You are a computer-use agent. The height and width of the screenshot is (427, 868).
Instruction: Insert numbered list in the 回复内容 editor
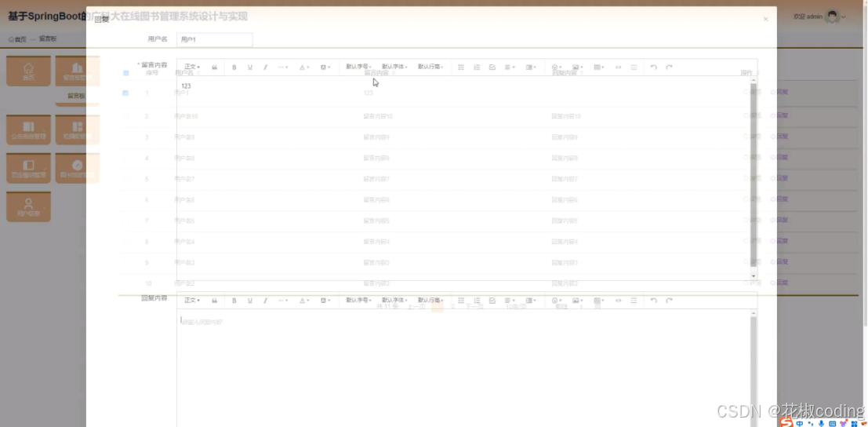477,300
